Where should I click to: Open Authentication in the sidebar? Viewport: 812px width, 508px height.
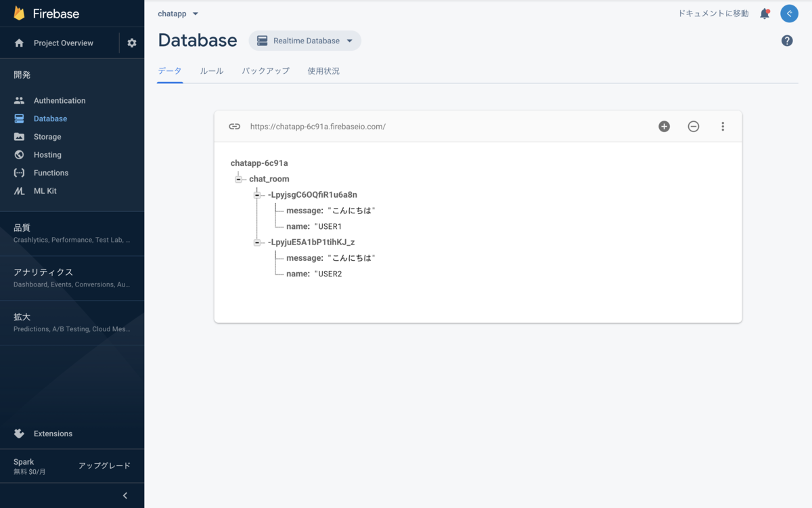tap(60, 100)
